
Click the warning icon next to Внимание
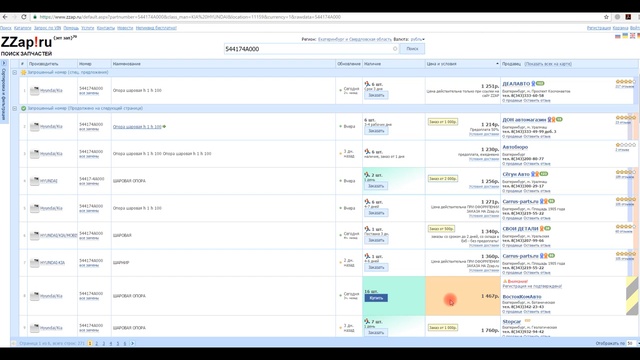[505, 281]
